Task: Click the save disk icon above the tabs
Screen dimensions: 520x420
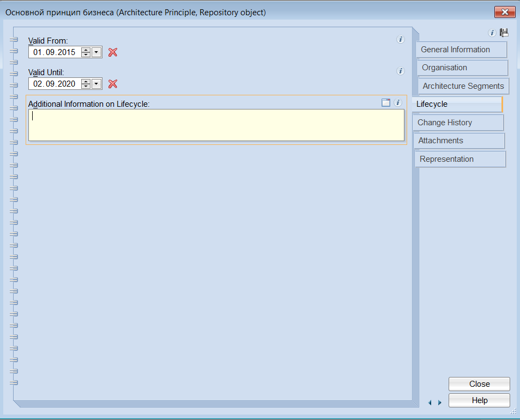Action: click(504, 33)
